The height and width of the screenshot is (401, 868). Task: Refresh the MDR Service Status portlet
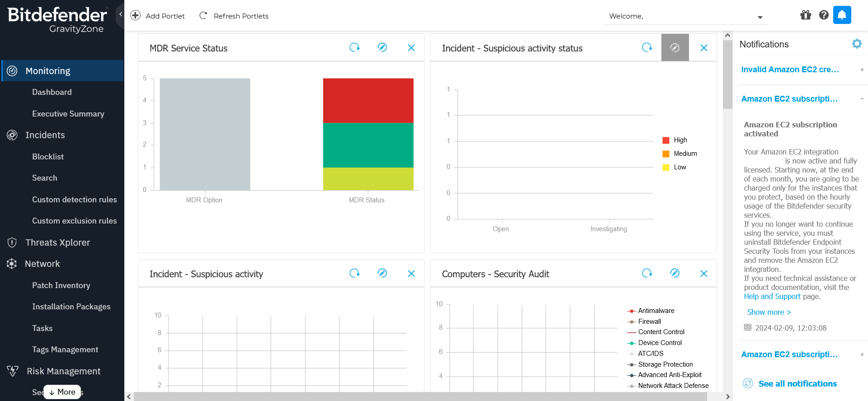pos(354,47)
